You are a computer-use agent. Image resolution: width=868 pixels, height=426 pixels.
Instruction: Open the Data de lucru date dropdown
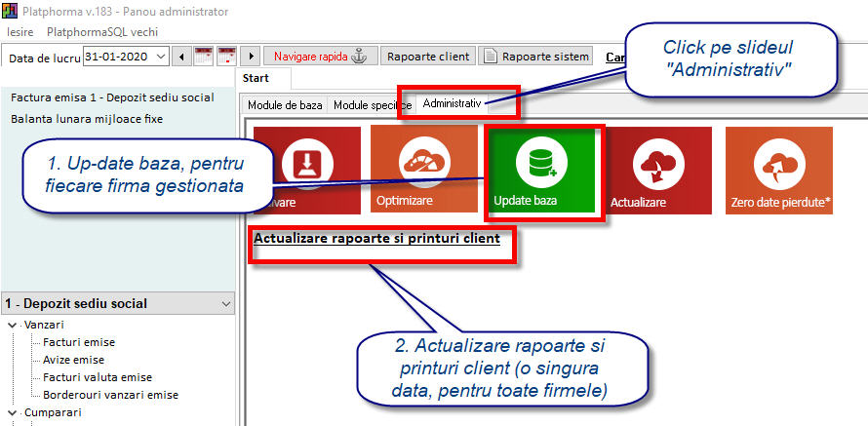tap(161, 57)
